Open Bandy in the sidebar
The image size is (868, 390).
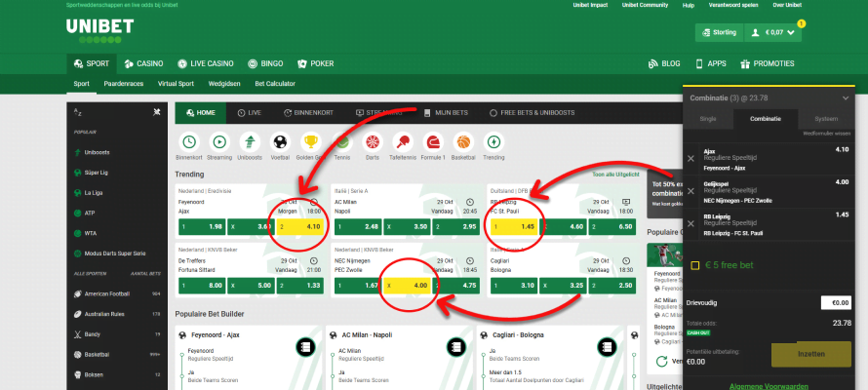[117, 334]
